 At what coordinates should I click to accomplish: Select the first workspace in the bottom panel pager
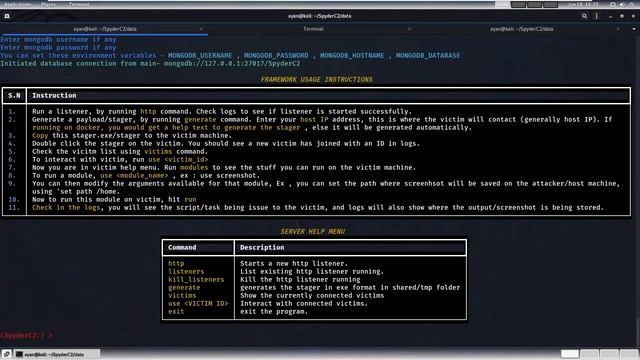coord(570,354)
